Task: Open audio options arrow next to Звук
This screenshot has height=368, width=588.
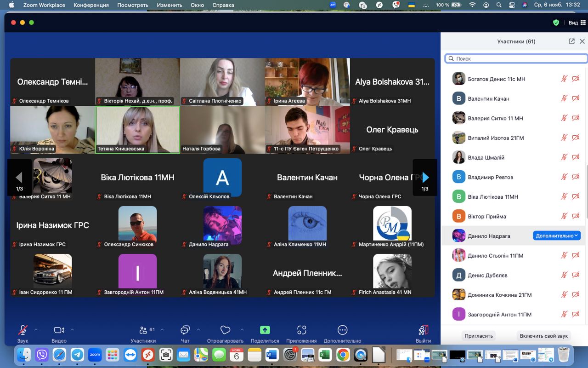Action: (36, 330)
